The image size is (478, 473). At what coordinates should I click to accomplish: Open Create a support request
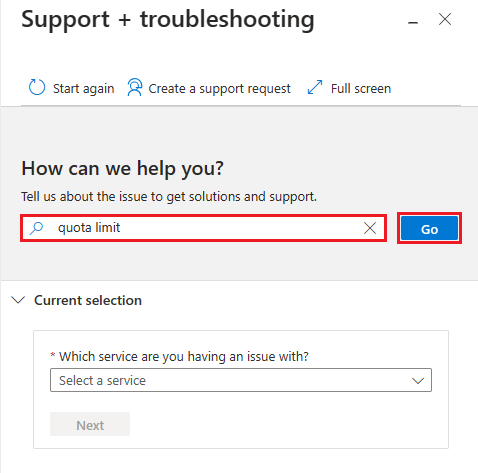[x=209, y=88]
